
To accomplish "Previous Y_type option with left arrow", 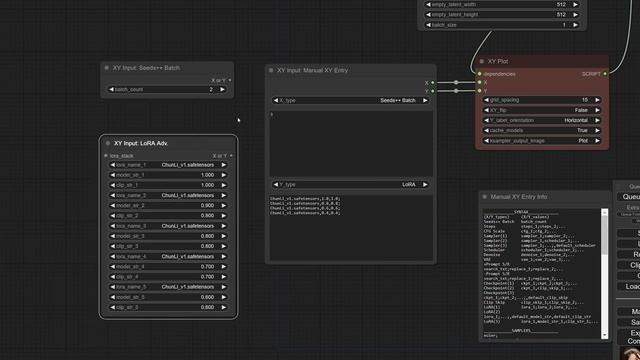I will (x=276, y=184).
